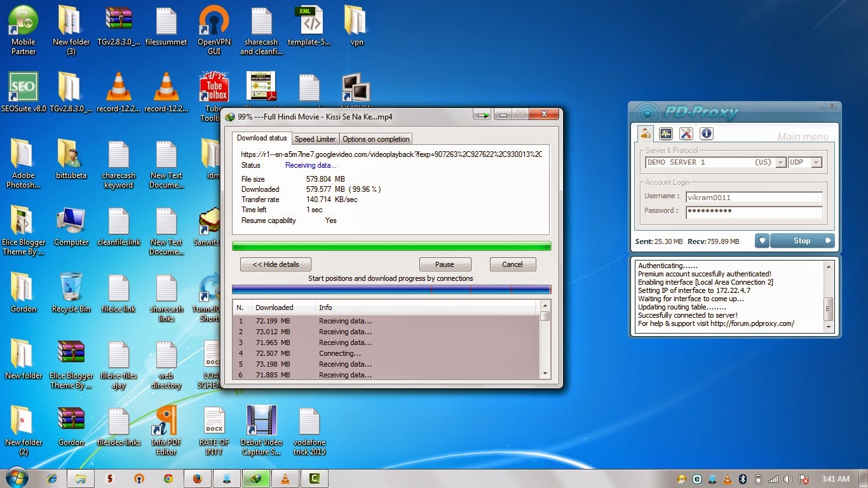Click the PD-Proxy Username field

point(754,198)
